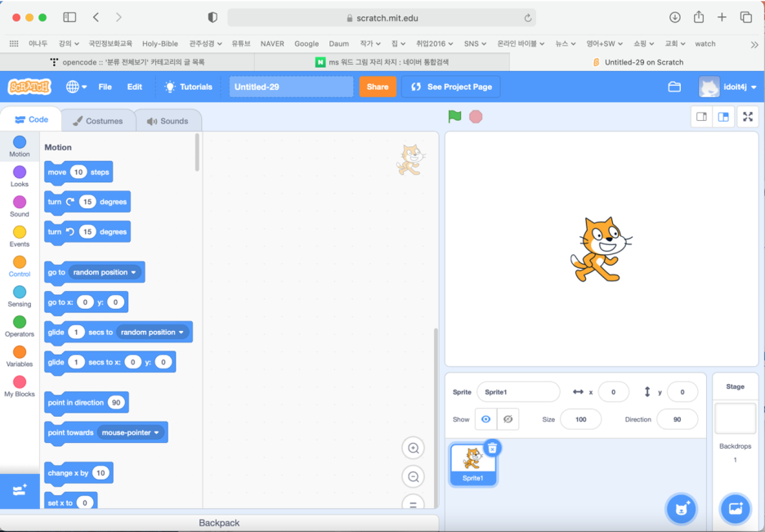The image size is (765, 532).
Task: Reload the scratch.mit.edu page
Action: pyautogui.click(x=527, y=18)
